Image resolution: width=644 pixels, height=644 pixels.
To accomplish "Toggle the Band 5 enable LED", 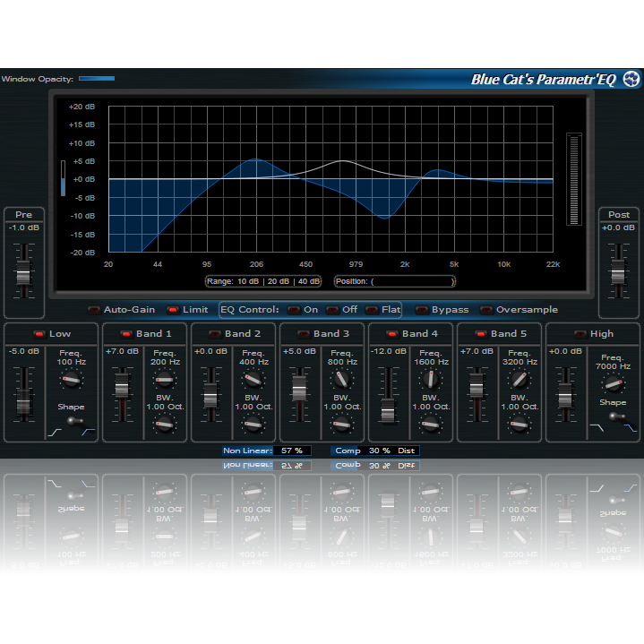I will (x=481, y=334).
